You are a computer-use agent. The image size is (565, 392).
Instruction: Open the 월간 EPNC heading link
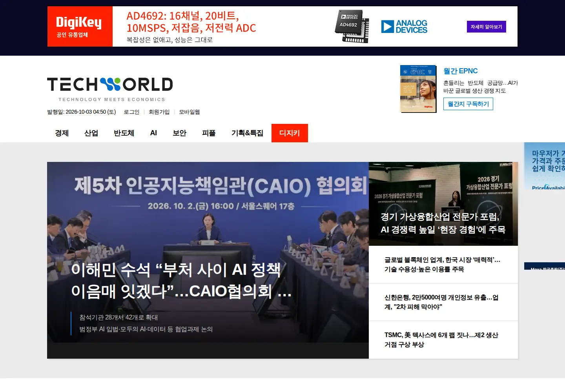(x=460, y=71)
